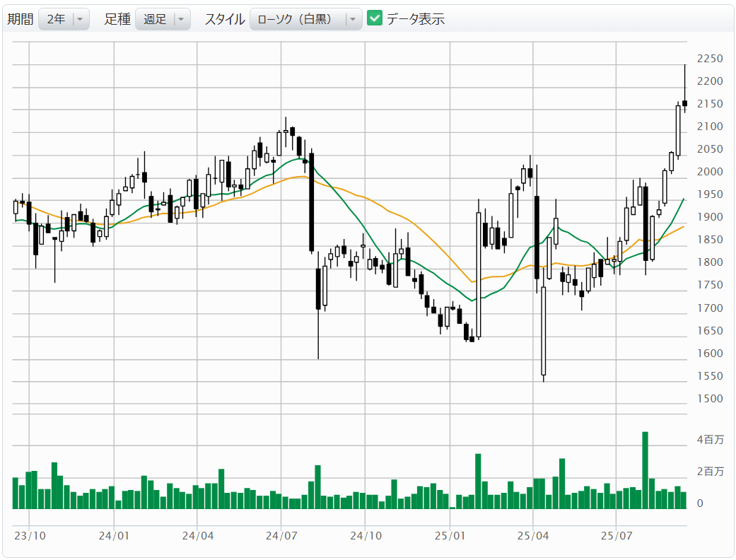This screenshot has height=560, width=736.
Task: Expand the 足種 dropdown set to 週足
Action: tap(163, 19)
